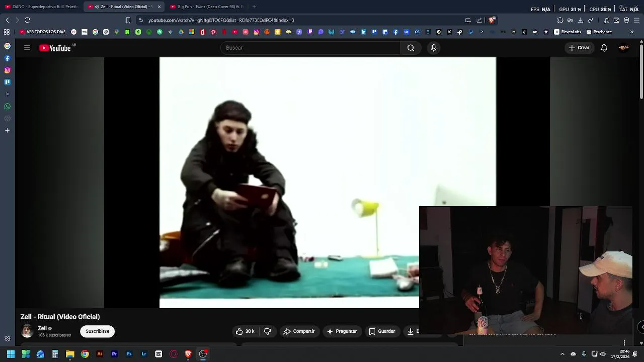Open the ElevenLabs bookmark
This screenshot has width=644, height=362.
(568, 32)
